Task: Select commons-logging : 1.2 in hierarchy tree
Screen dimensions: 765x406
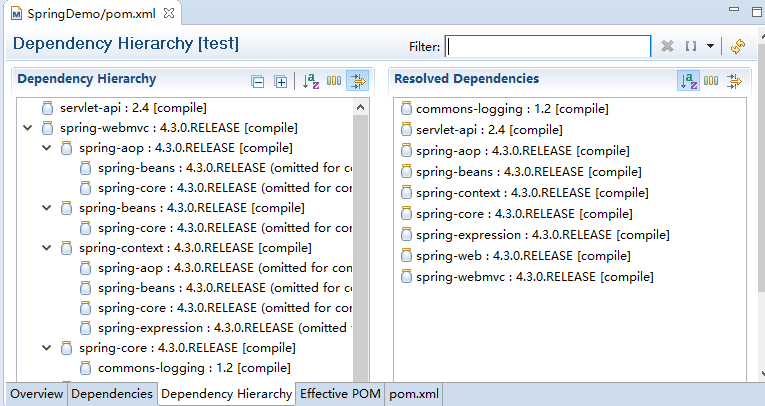Action: click(x=194, y=368)
